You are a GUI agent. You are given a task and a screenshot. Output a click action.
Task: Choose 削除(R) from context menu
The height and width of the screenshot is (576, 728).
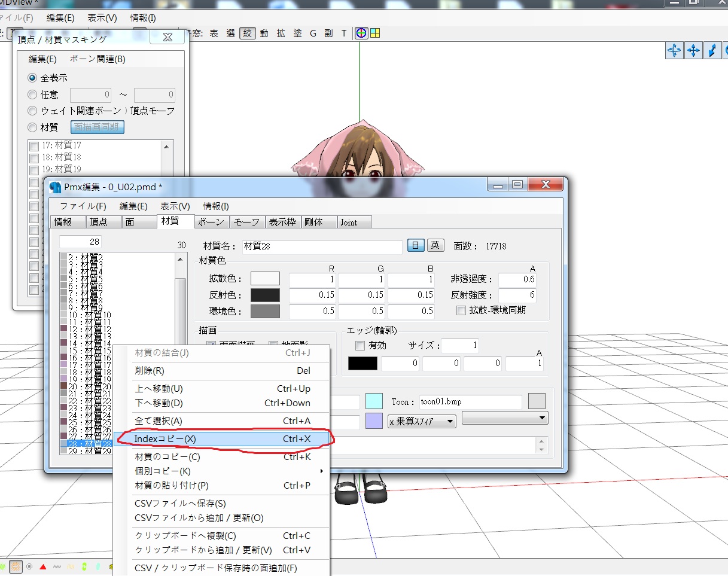pos(222,371)
